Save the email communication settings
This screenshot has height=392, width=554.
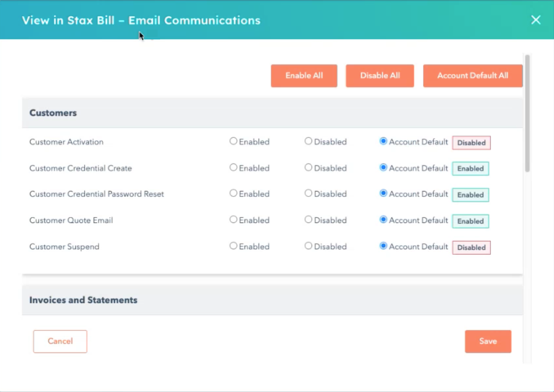tap(488, 341)
